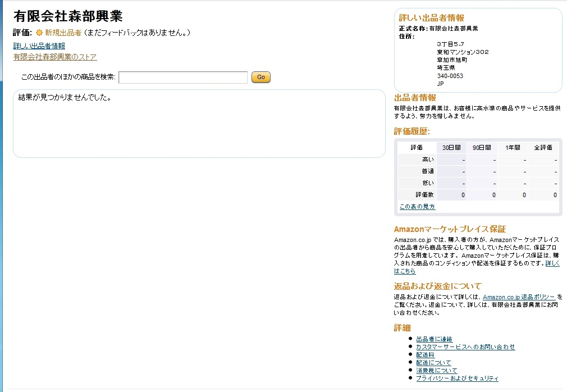567x392 pixels.
Task: Click the postal code 340-0053
Action: coord(450,76)
